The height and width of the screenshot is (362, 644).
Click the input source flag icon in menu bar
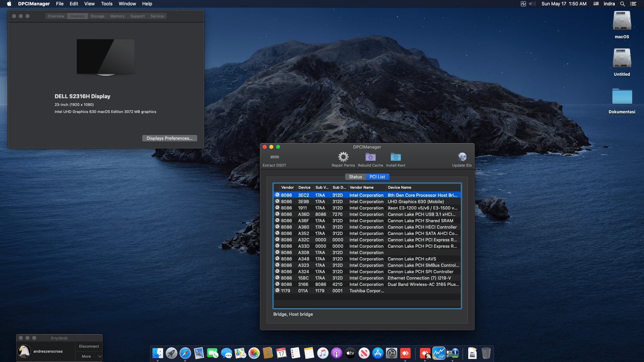pyautogui.click(x=596, y=4)
